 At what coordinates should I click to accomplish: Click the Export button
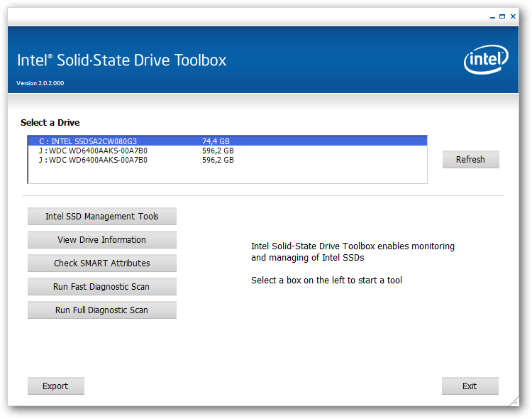click(x=56, y=386)
